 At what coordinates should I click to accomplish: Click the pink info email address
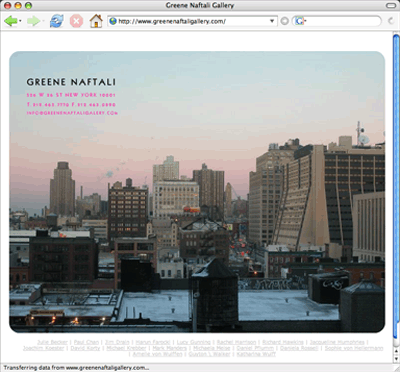(x=72, y=113)
